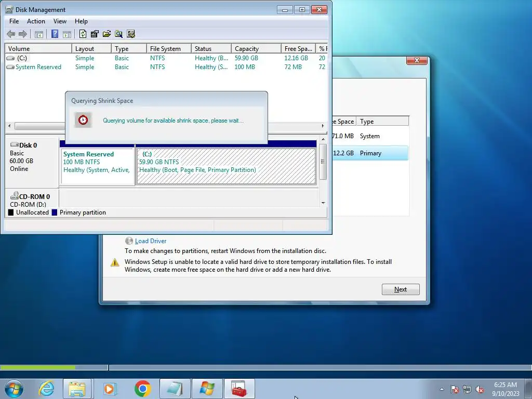This screenshot has height=399, width=532.
Task: Open Windows Media Player from taskbar
Action: coord(110,389)
